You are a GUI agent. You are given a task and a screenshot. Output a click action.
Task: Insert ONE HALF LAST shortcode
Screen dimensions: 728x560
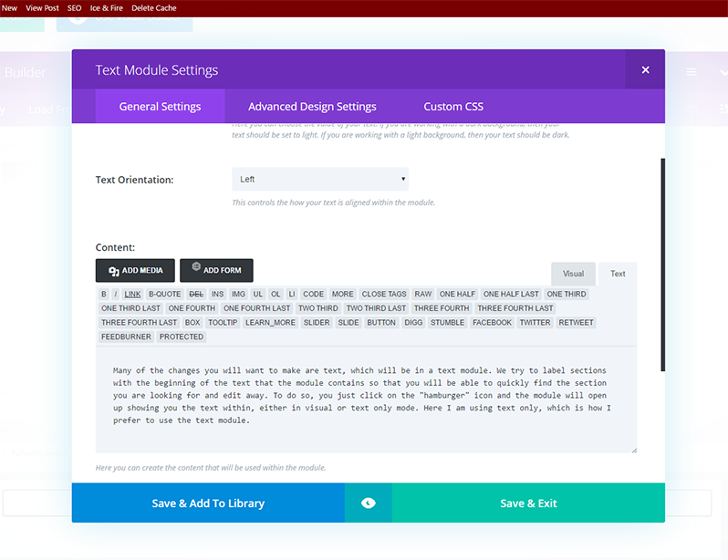511,294
